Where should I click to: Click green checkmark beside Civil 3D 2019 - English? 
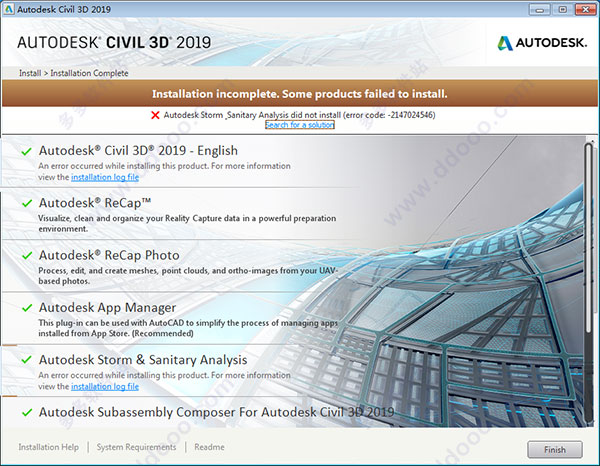[x=26, y=152]
